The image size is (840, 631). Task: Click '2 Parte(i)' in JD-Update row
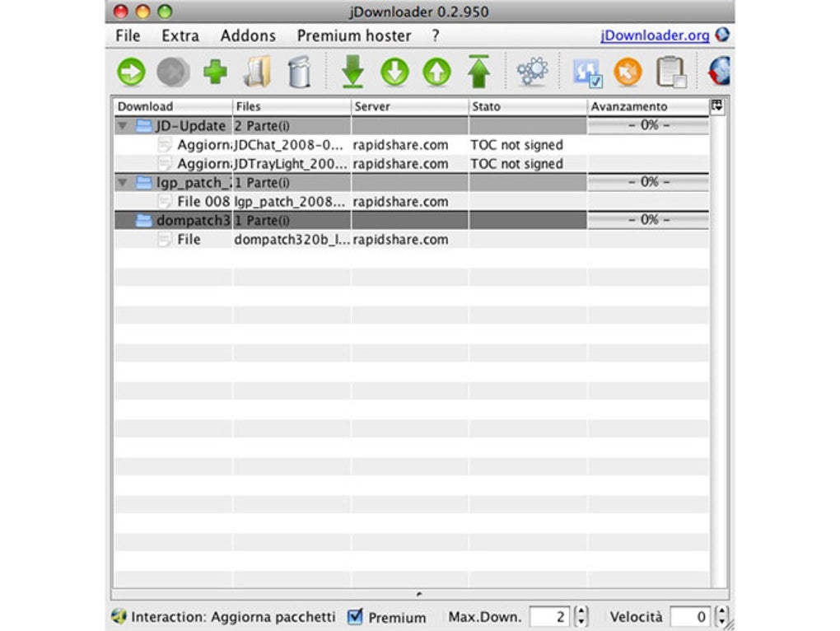click(262, 126)
